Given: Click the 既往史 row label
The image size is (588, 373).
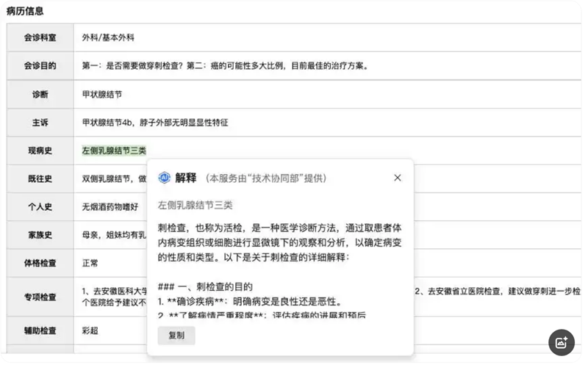Looking at the screenshot, I should [x=40, y=178].
